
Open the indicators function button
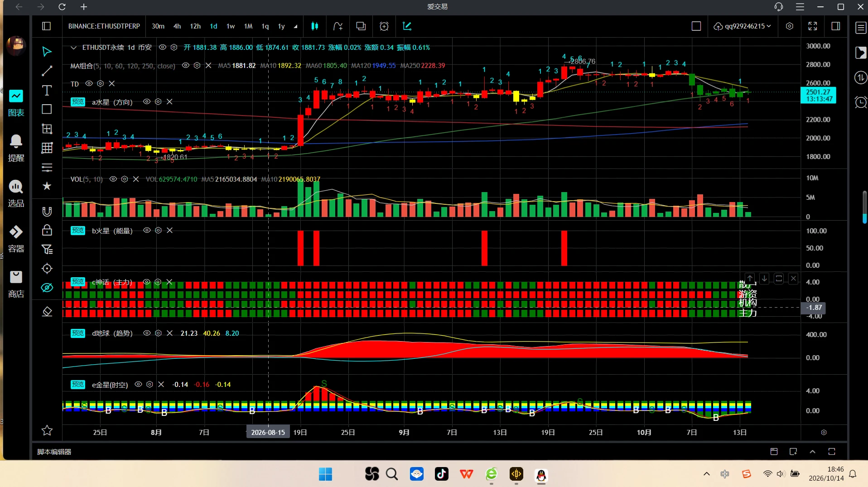(338, 26)
